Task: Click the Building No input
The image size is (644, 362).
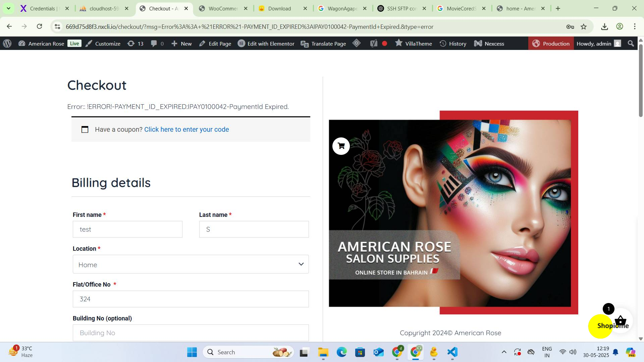Action: pyautogui.click(x=191, y=333)
